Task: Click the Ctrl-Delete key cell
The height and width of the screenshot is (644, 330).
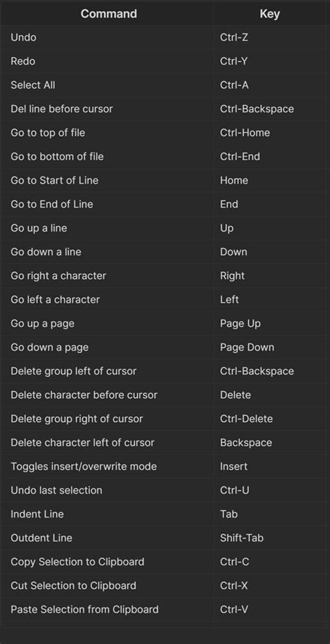Action: click(246, 419)
